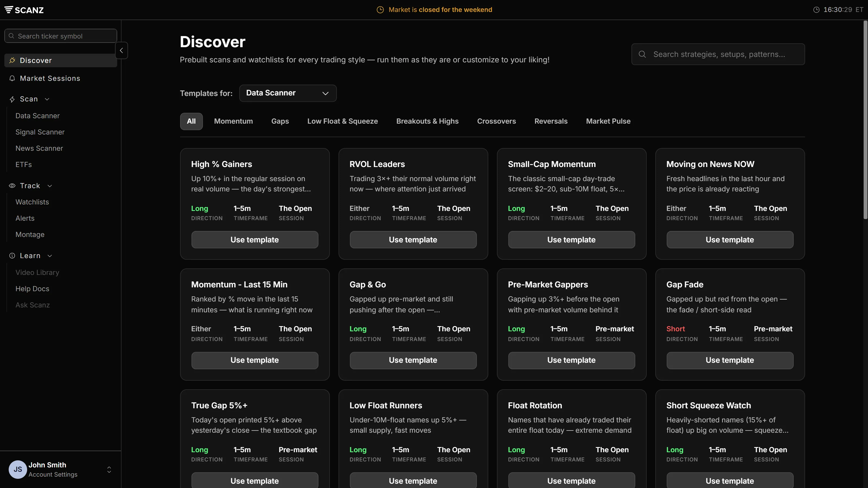Switch to the Crossovers tab

pos(496,121)
